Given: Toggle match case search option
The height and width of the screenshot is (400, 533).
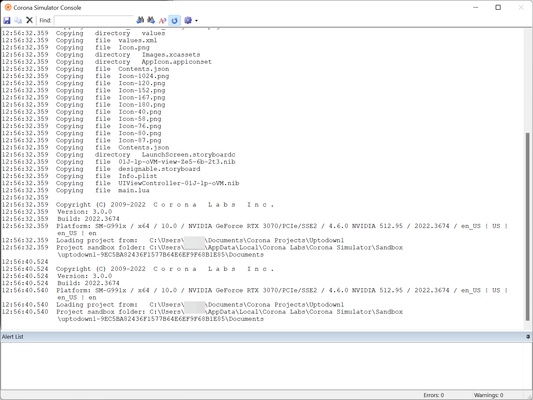Looking at the screenshot, I should point(162,20).
